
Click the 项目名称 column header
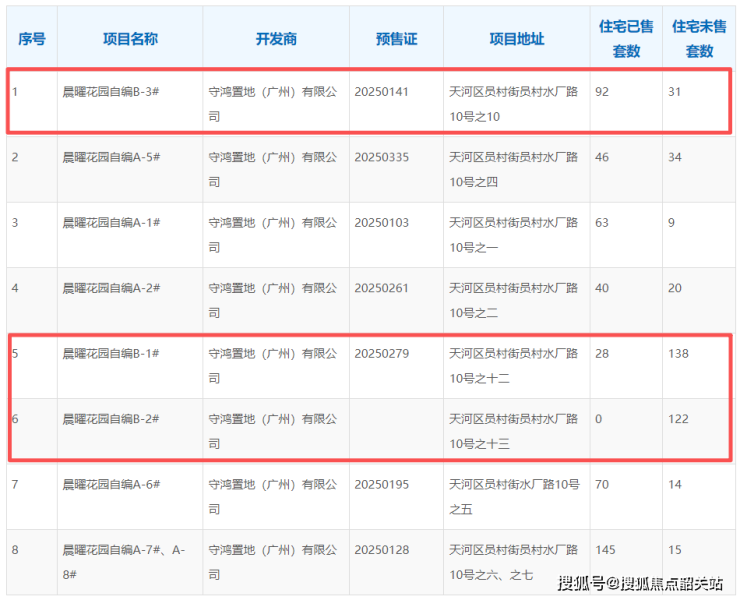coord(130,39)
